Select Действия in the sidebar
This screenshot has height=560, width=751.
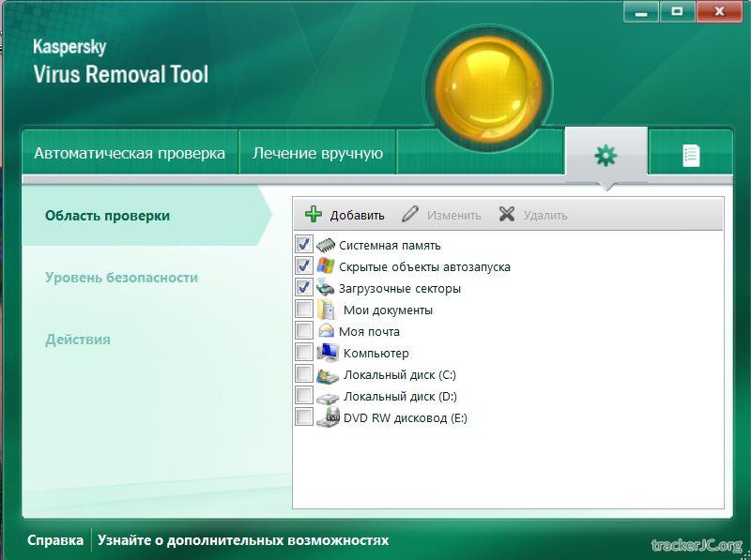click(78, 340)
